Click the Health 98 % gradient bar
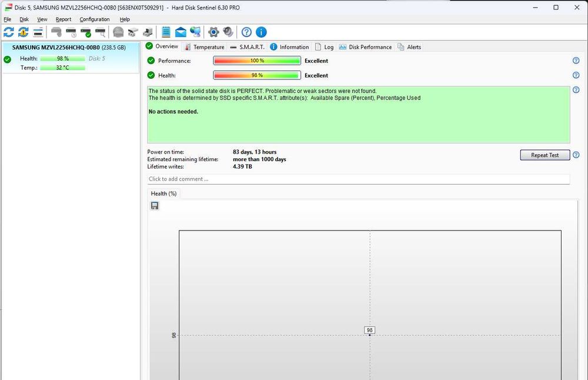The width and height of the screenshot is (588, 380). coord(257,75)
